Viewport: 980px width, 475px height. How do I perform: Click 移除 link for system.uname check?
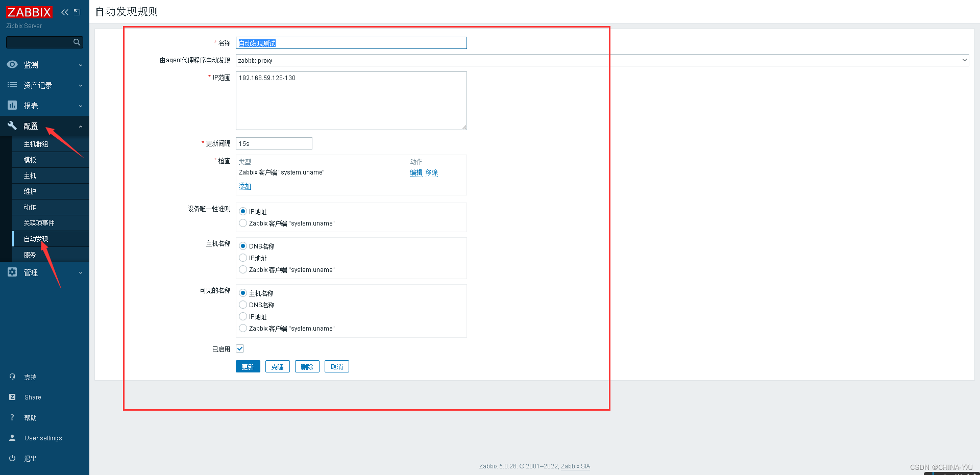(x=432, y=172)
